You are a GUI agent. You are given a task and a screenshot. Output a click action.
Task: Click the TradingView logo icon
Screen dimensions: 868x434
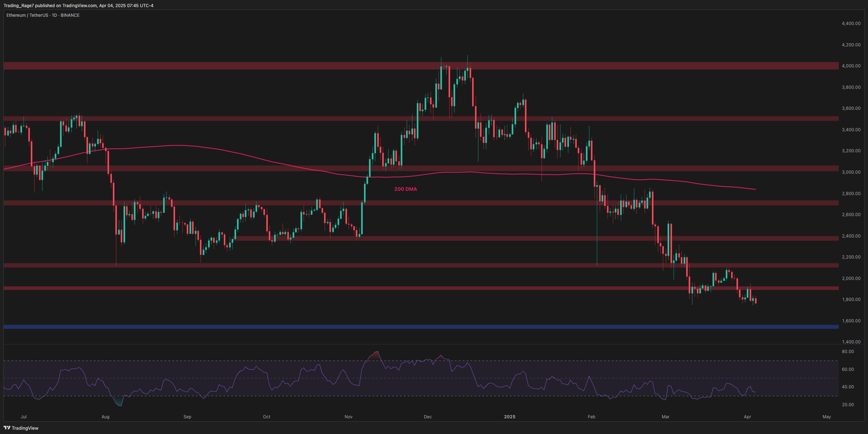(7, 428)
